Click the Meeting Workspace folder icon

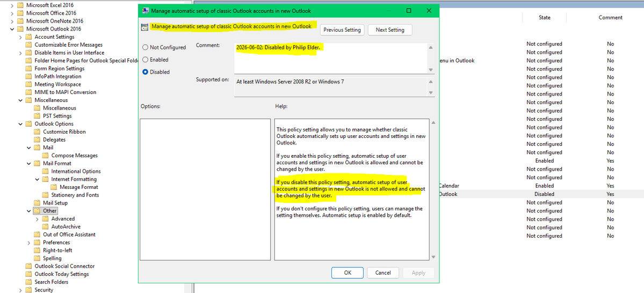pyautogui.click(x=28, y=84)
